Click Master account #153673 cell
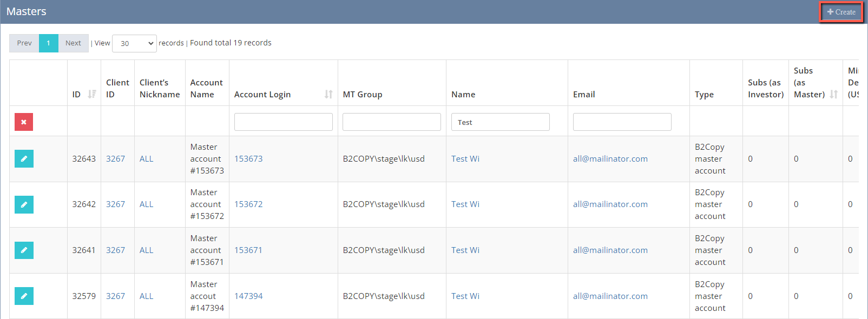 (207, 158)
